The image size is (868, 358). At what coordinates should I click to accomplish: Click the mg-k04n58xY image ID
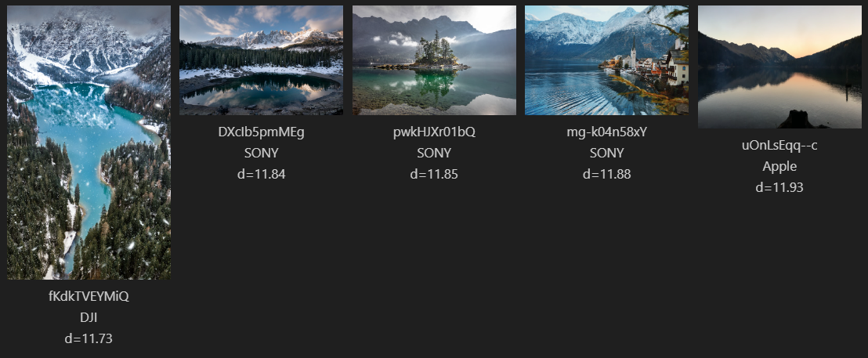tap(606, 132)
